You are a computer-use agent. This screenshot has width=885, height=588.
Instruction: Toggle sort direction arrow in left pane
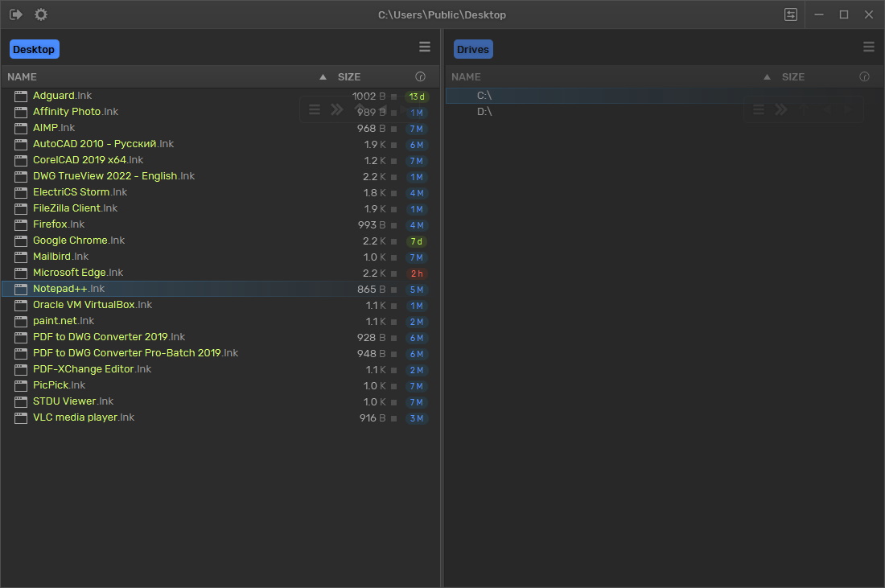tap(323, 77)
